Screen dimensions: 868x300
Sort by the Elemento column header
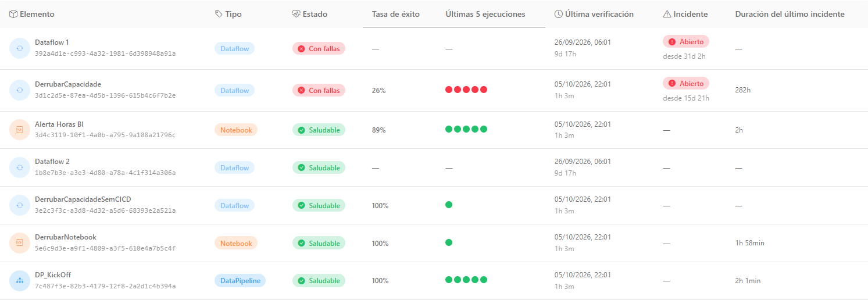37,14
